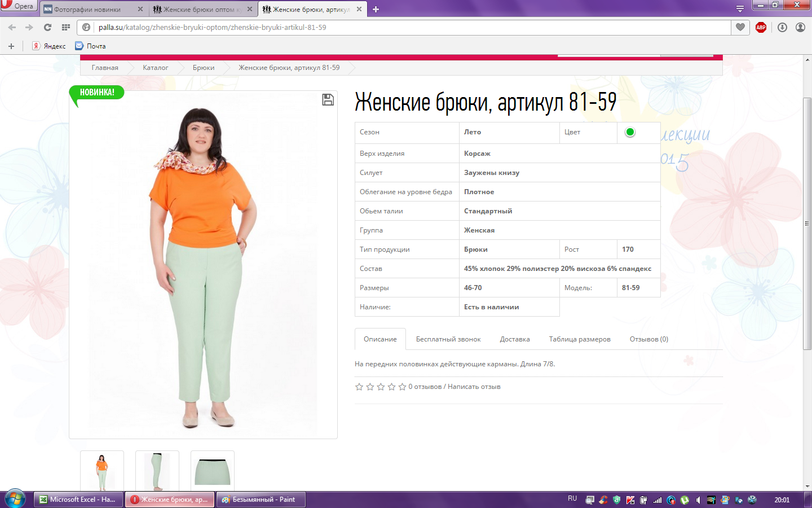Click the page vertical scrollbar thumb
Image resolution: width=812 pixels, height=508 pixels.
[x=807, y=224]
